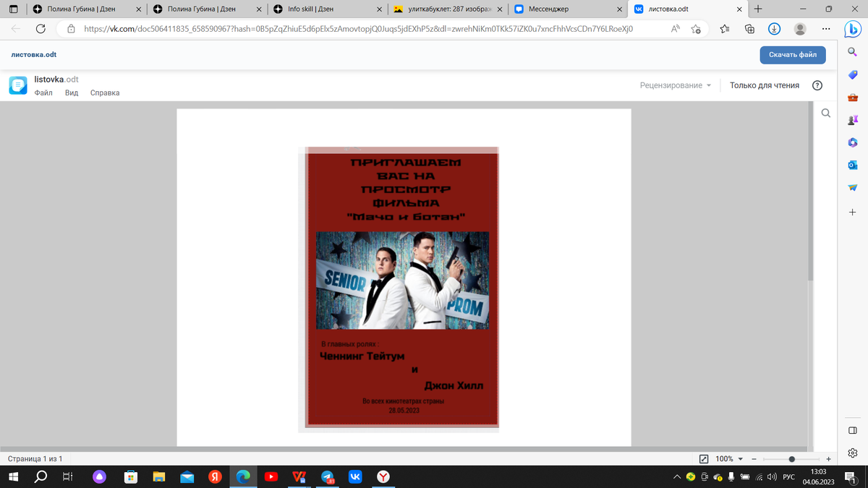Click the document search magnifier icon
Screen dimensions: 868x488
826,114
